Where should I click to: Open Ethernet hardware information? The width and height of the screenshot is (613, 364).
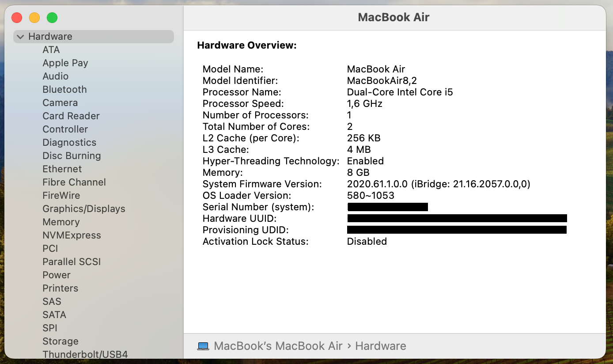click(62, 169)
